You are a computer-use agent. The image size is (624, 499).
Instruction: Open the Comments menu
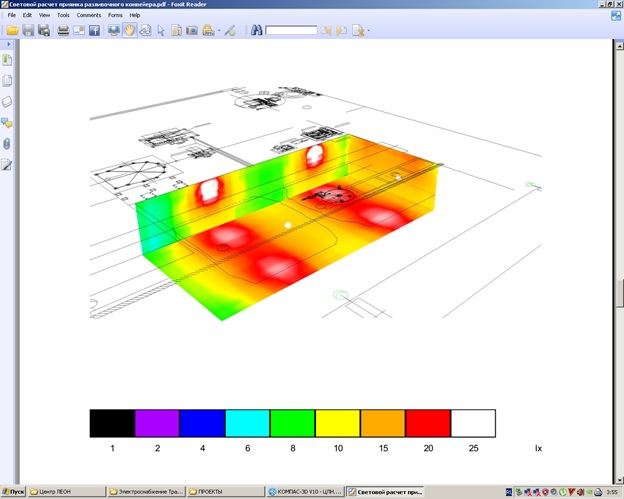tap(89, 15)
